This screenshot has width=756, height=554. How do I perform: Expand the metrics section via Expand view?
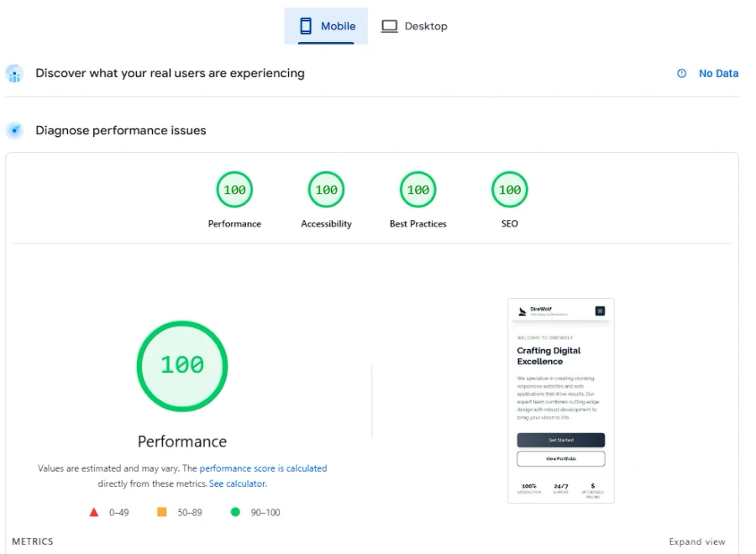(697, 541)
